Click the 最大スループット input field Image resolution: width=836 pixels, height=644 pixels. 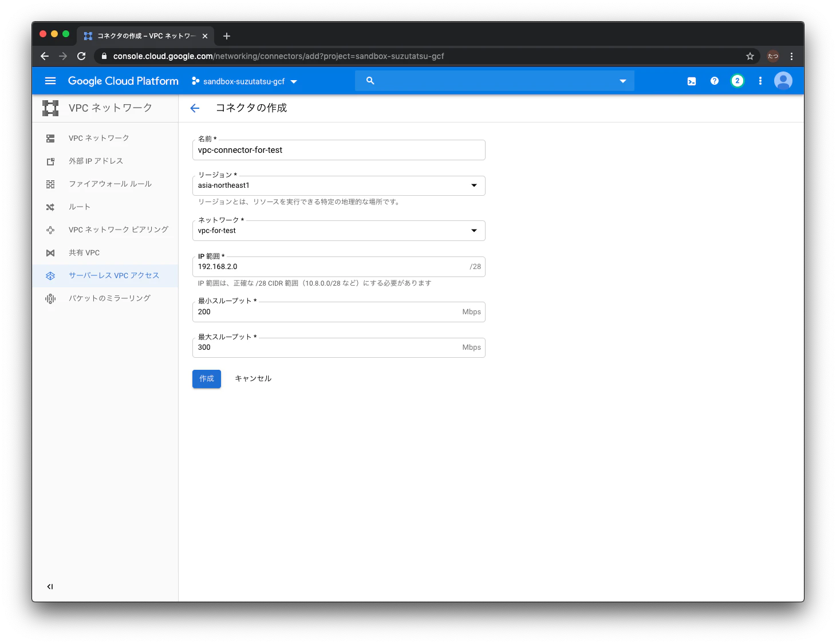click(x=339, y=347)
